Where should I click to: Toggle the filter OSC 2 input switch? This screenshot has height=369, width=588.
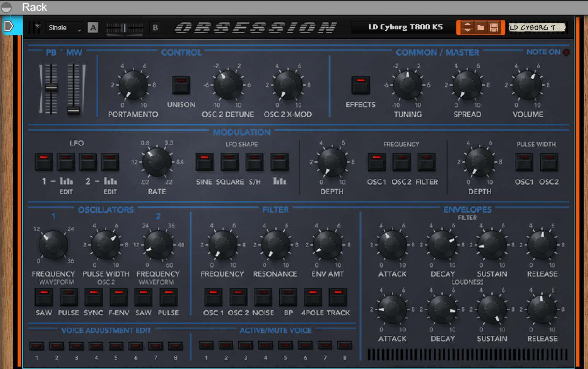238,297
